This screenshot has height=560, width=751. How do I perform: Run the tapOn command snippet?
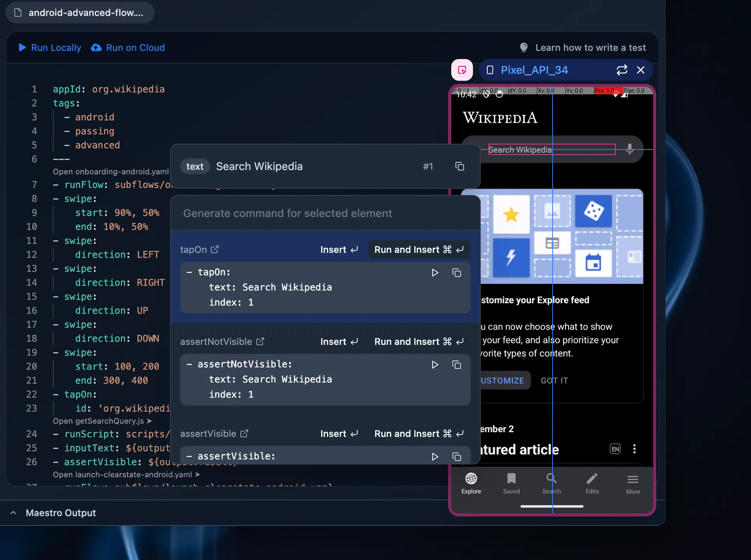[435, 273]
